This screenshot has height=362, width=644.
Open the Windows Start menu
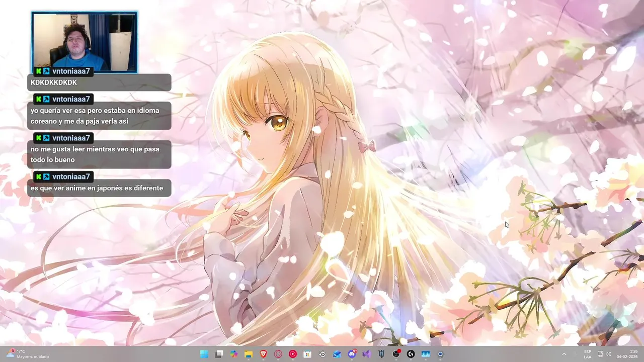[204, 354]
